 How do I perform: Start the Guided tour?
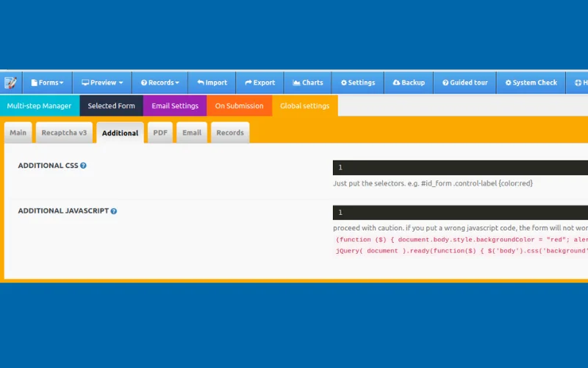[x=465, y=82]
